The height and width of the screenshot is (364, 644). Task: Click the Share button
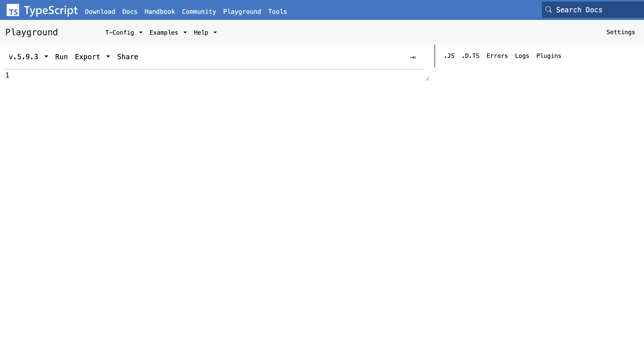127,57
